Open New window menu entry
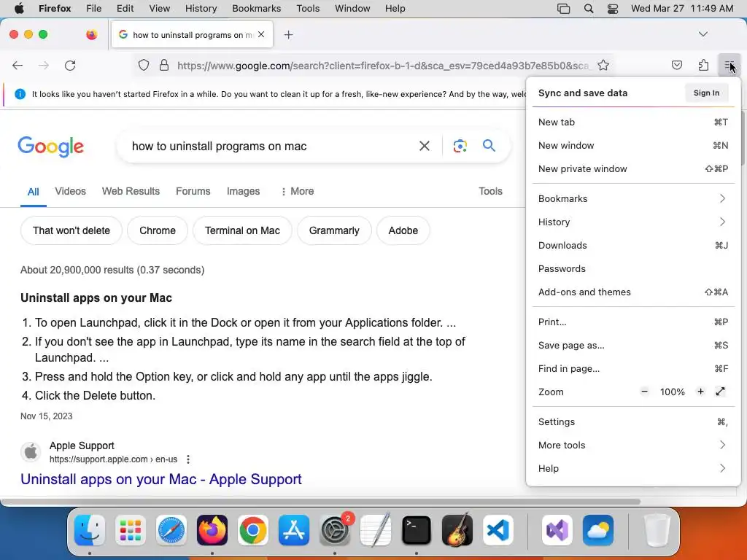 [632, 145]
